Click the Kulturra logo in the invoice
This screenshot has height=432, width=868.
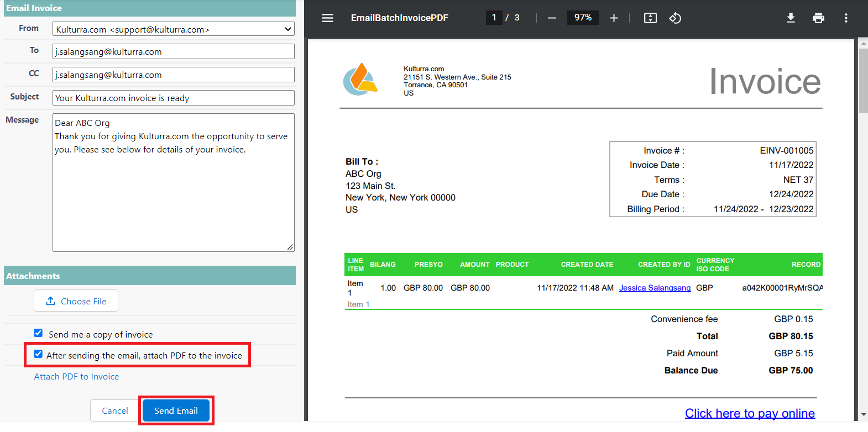coord(360,79)
